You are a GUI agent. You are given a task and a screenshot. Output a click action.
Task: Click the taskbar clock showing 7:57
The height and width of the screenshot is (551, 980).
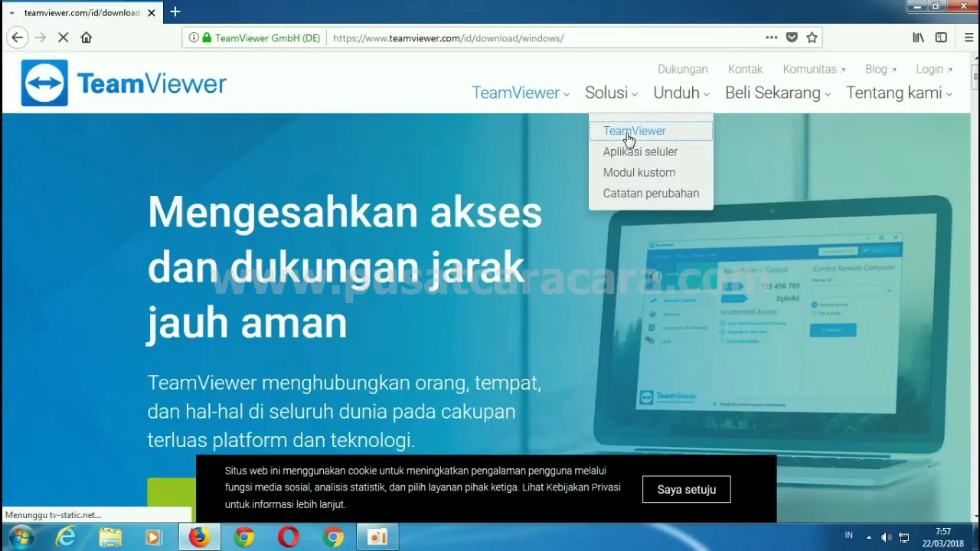click(942, 537)
